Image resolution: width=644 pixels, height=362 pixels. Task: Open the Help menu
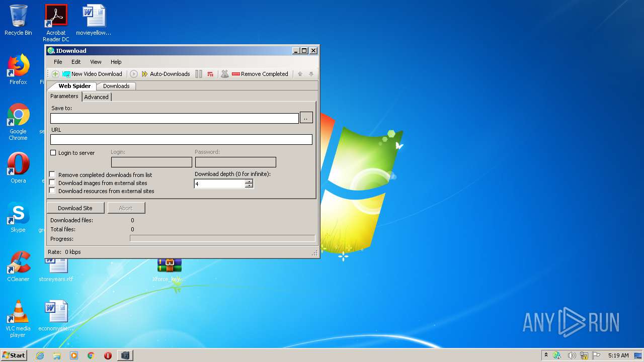pos(116,62)
